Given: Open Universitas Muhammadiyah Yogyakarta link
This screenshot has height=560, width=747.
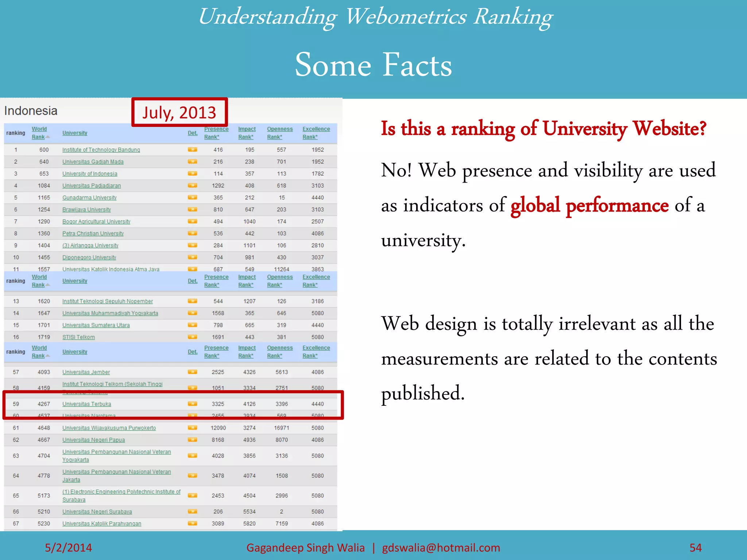Looking at the screenshot, I should [110, 313].
